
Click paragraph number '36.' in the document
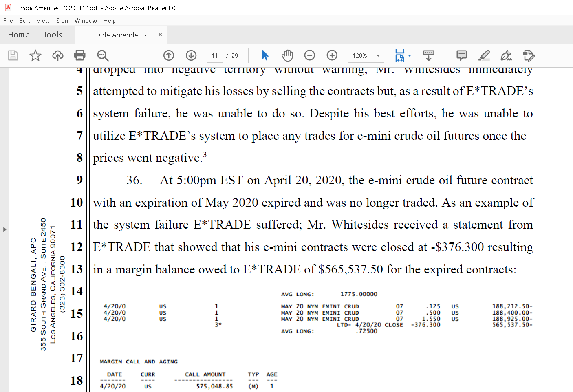(x=134, y=180)
